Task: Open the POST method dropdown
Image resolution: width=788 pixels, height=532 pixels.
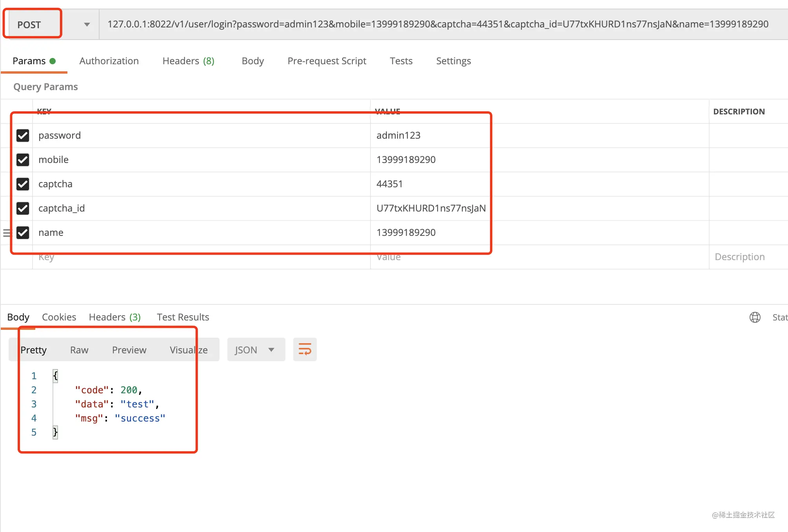Action: coord(54,24)
